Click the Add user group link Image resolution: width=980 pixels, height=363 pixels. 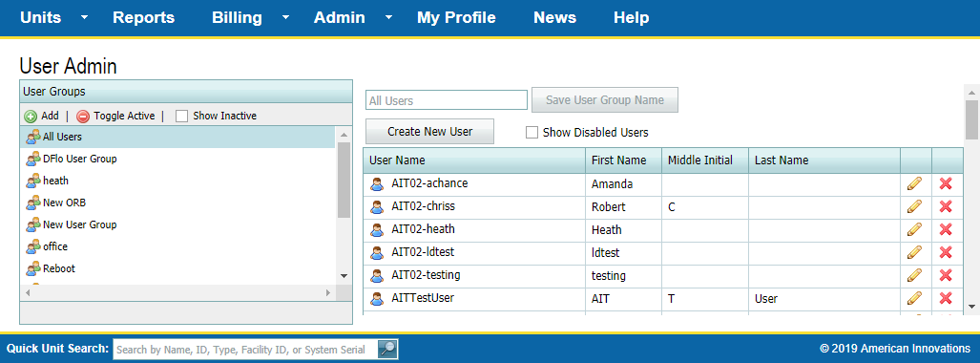pyautogui.click(x=50, y=116)
